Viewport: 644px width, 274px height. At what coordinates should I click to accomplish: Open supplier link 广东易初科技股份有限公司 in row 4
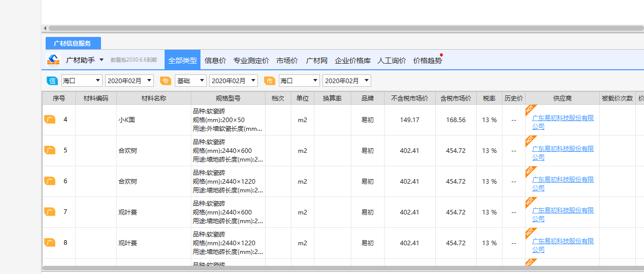(563, 122)
